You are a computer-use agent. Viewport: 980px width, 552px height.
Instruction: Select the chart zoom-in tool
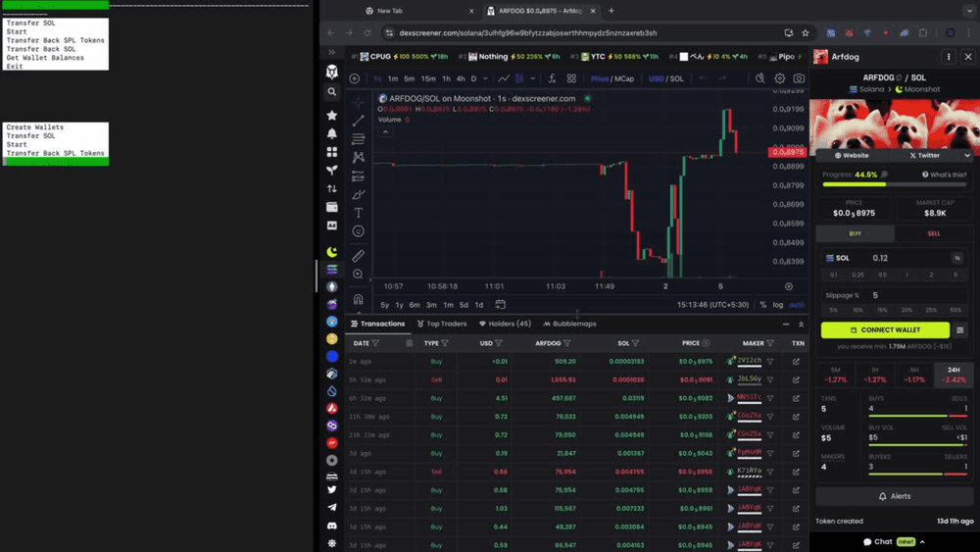coord(358,274)
